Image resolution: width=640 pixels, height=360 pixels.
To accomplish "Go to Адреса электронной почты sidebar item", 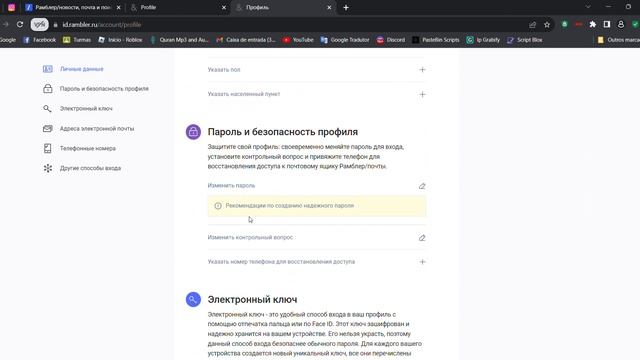I will [x=97, y=129].
